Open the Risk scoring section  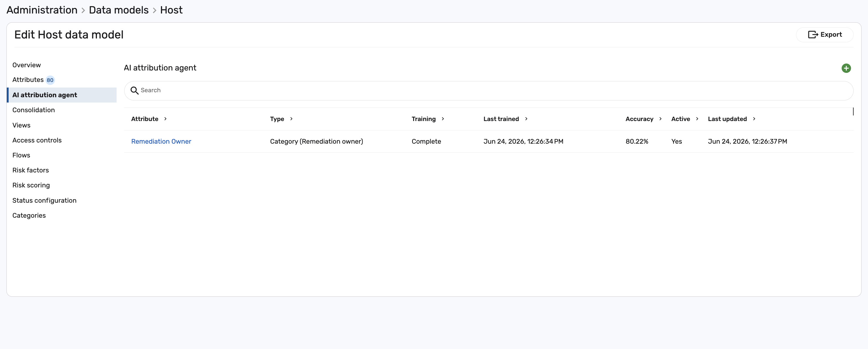tap(31, 185)
